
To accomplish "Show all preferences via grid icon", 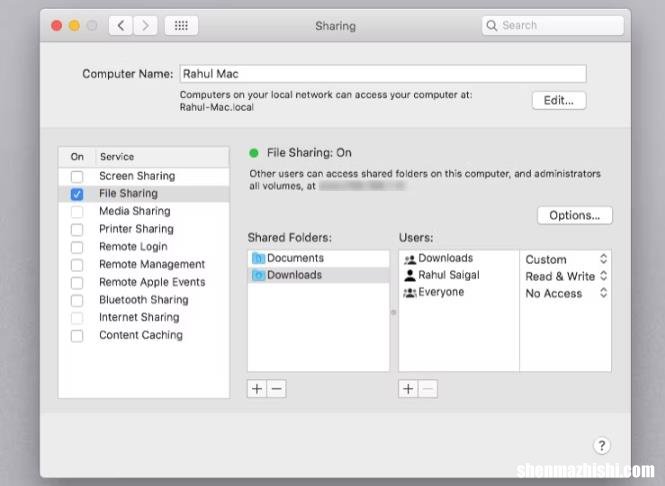I will click(x=181, y=26).
